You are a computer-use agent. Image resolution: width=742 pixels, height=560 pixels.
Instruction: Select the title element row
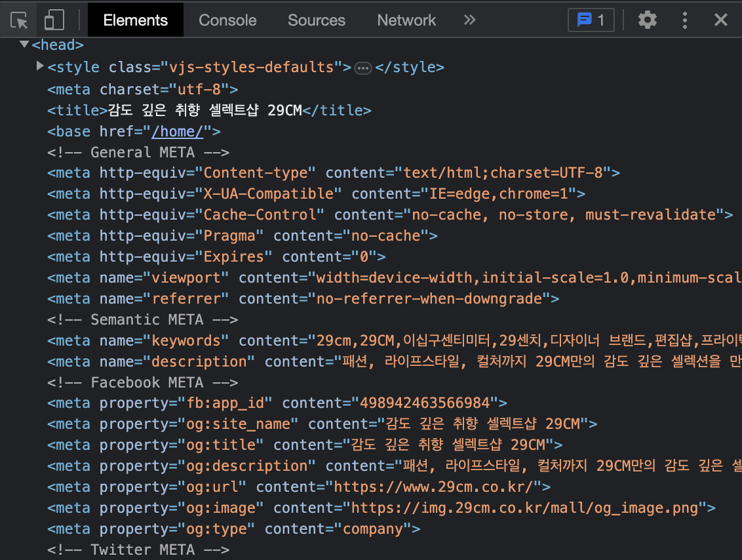coord(209,110)
